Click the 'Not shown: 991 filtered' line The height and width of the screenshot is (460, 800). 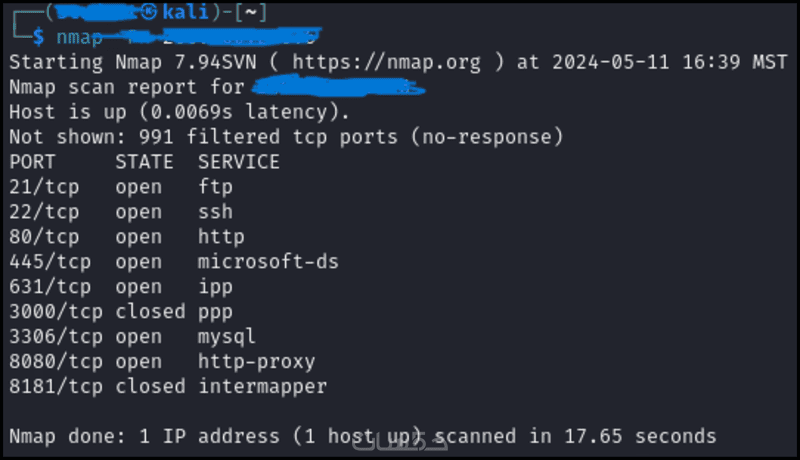pyautogui.click(x=286, y=136)
